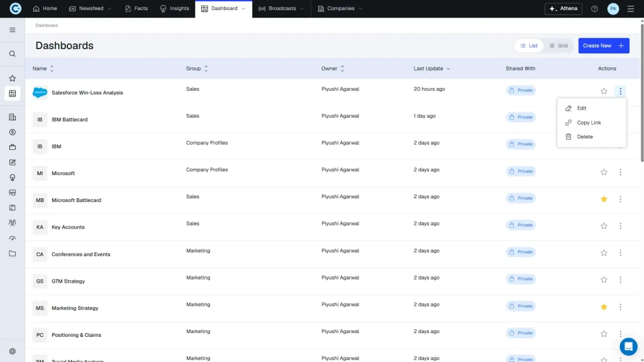Expand the Broadcasts dropdown
644x362 pixels.
302,9
